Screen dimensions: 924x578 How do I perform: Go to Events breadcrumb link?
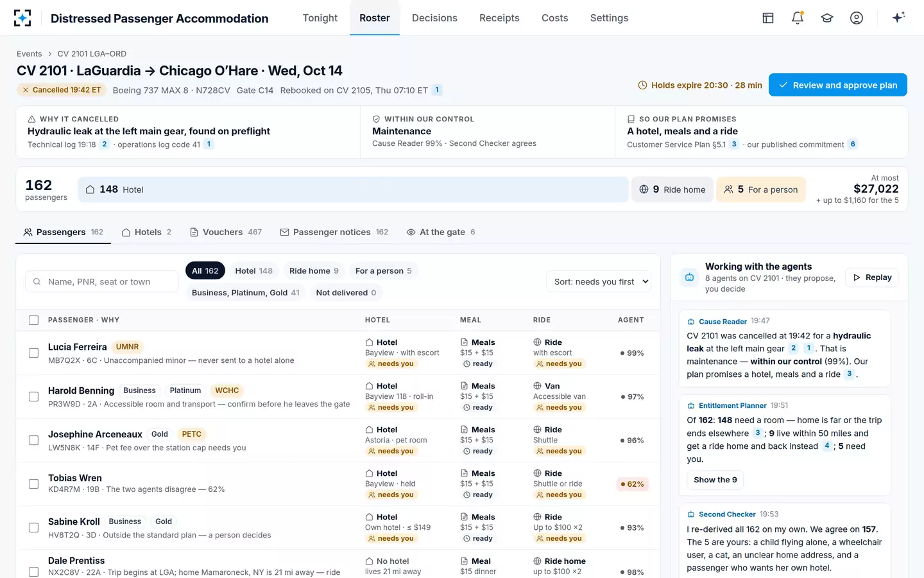click(x=29, y=53)
